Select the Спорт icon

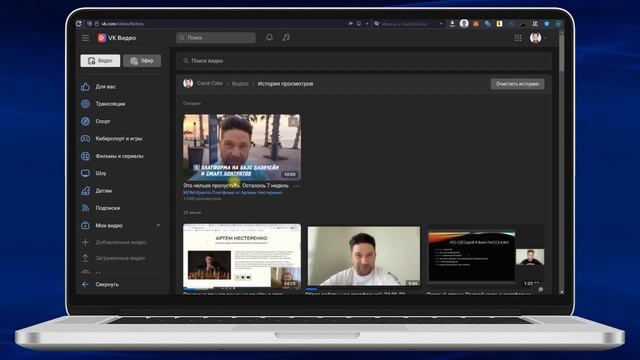pos(85,121)
